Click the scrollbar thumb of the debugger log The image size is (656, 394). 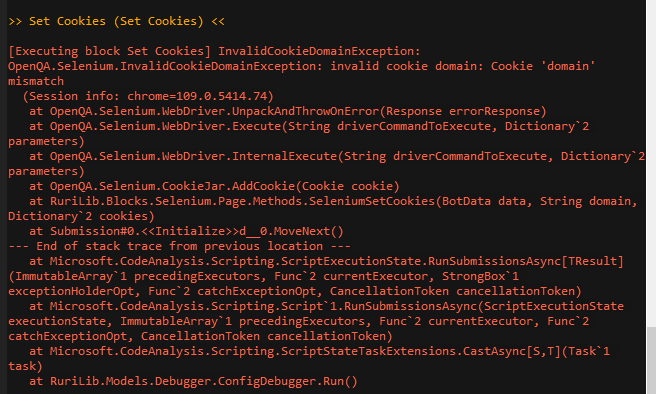coord(651,361)
